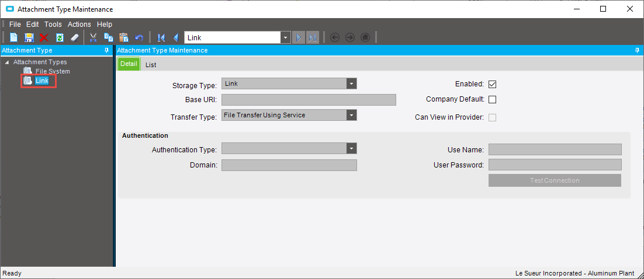The image size is (644, 279).
Task: Open the toolbar record selector dropdown arrow
Action: point(286,38)
